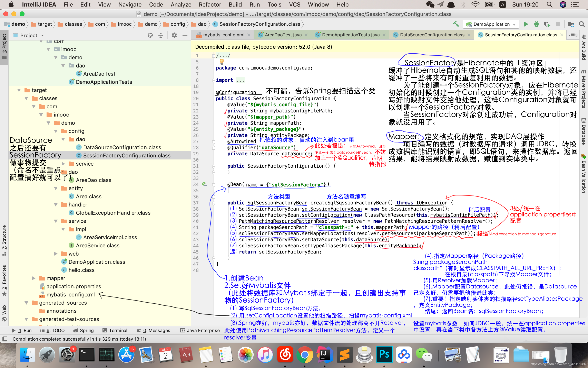The height and width of the screenshot is (368, 588).
Task: Click the Spring bean gutter icon
Action: 205,184
